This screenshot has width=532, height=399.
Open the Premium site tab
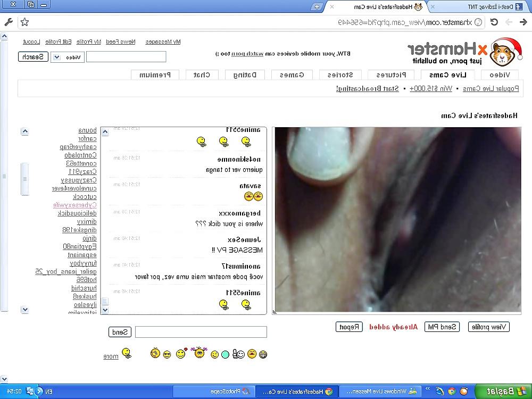click(155, 75)
